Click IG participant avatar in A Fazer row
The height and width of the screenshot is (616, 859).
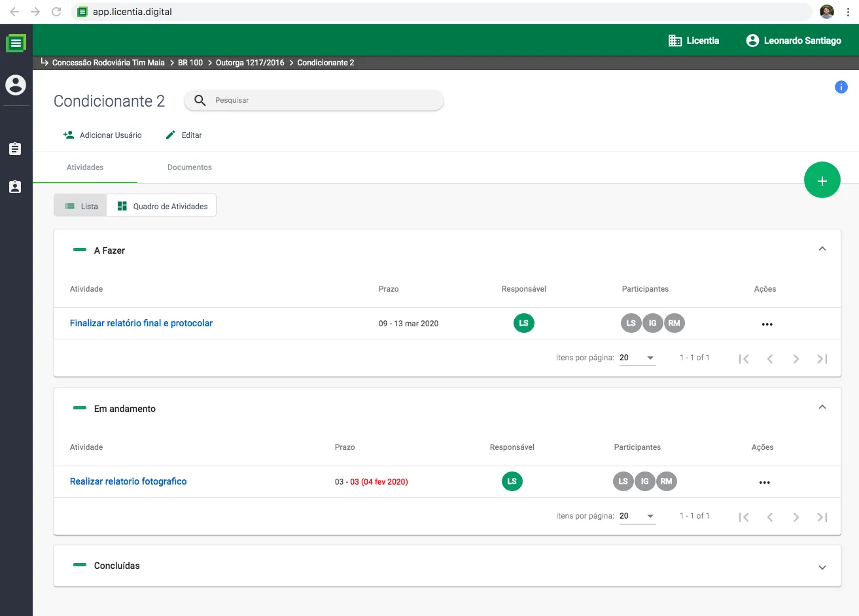coord(652,323)
